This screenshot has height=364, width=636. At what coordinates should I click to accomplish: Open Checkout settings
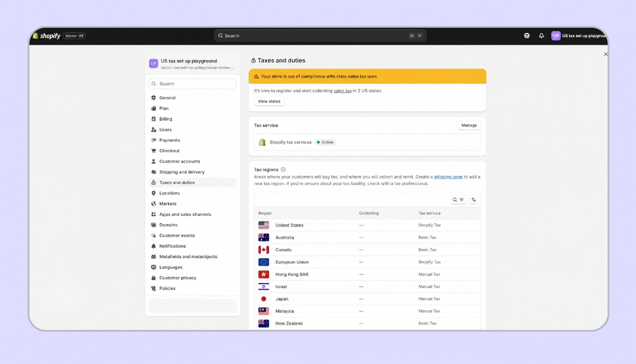(193, 151)
